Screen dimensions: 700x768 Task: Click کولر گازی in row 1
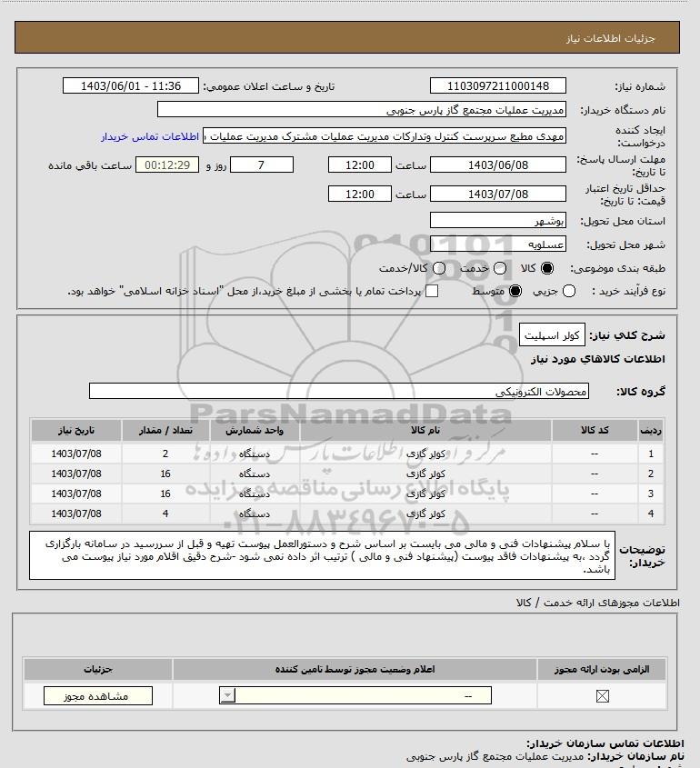pyautogui.click(x=425, y=454)
